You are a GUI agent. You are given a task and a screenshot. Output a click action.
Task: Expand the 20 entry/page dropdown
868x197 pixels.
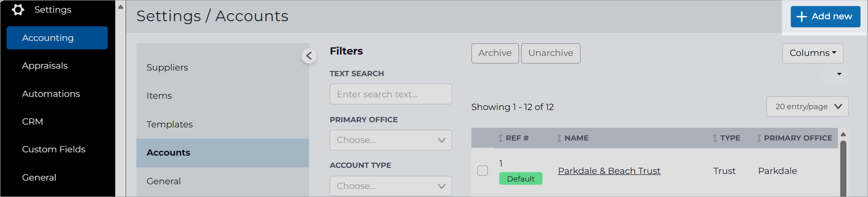807,107
